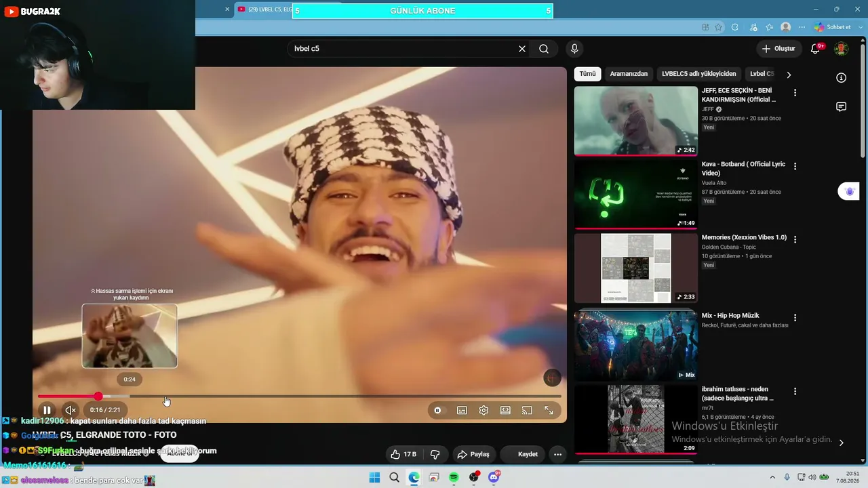The image size is (868, 488).
Task: Open Edge settings and more menu
Action: (x=802, y=27)
